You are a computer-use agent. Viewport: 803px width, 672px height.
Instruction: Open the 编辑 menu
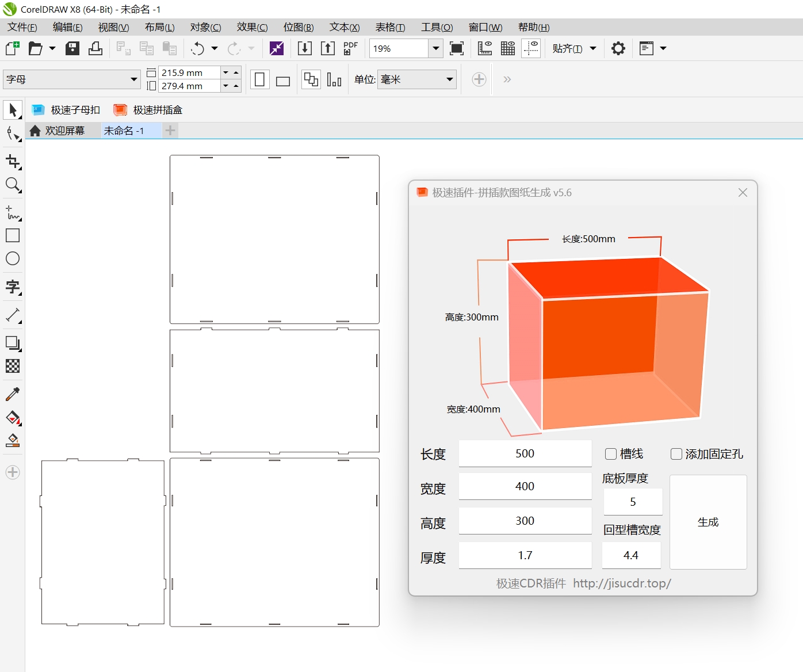[x=67, y=27]
